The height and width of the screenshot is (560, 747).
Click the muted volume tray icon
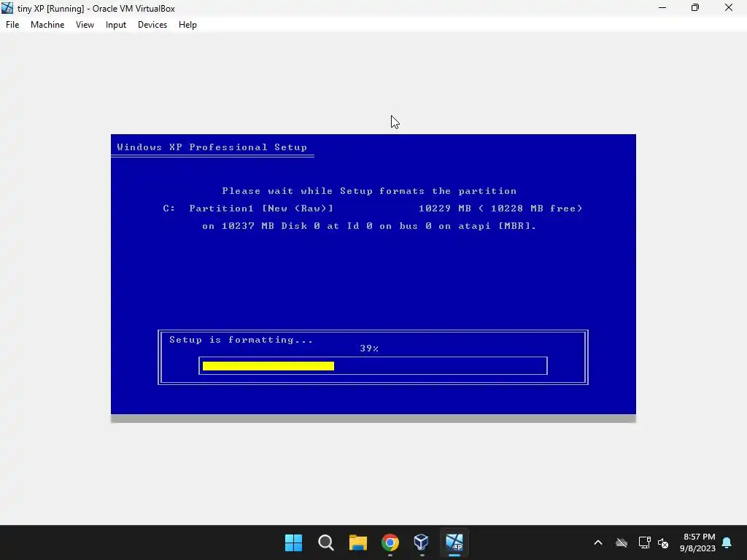pyautogui.click(x=663, y=542)
